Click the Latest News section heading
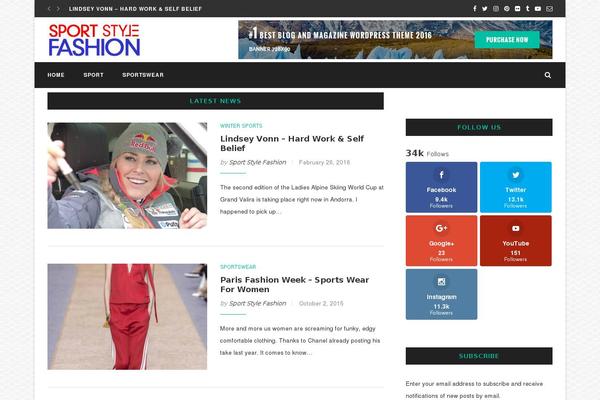Image resolution: width=600 pixels, height=400 pixels. (215, 101)
